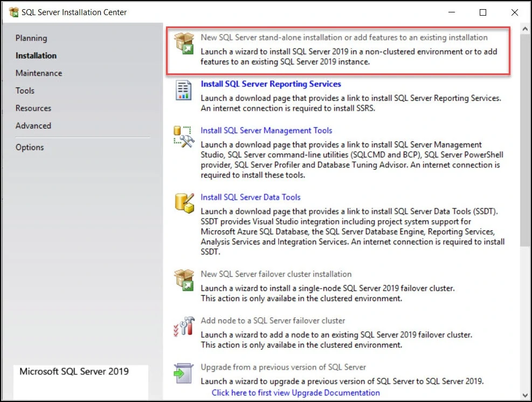
Task: Open Install SQL Server Reporting Services link
Action: click(x=271, y=84)
